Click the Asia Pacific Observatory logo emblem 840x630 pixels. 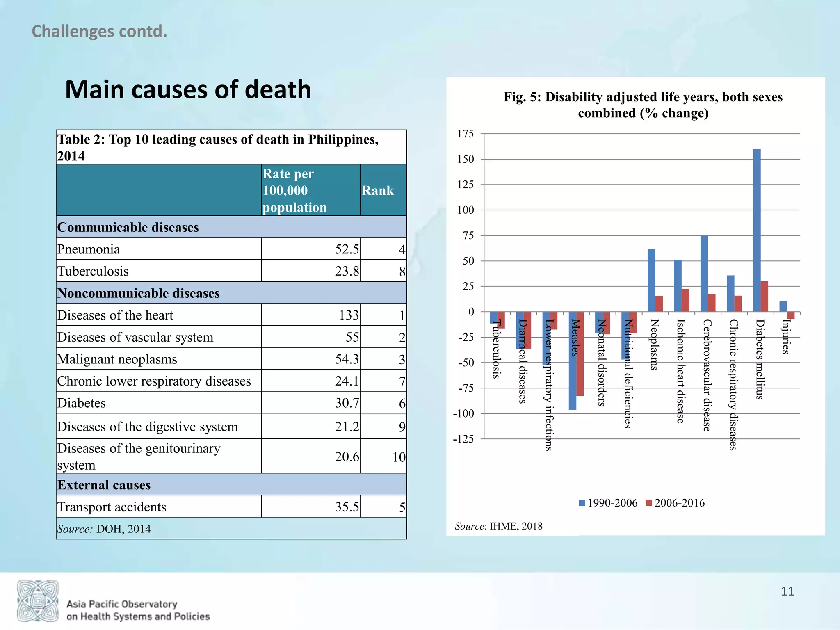38,600
